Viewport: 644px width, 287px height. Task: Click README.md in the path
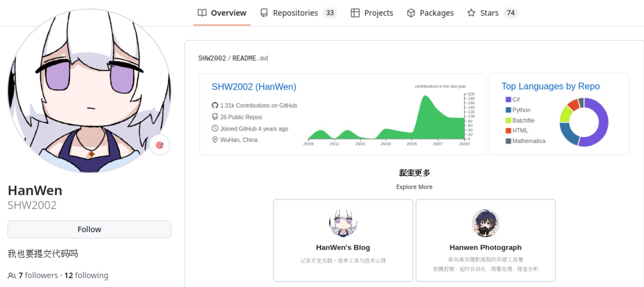point(250,58)
